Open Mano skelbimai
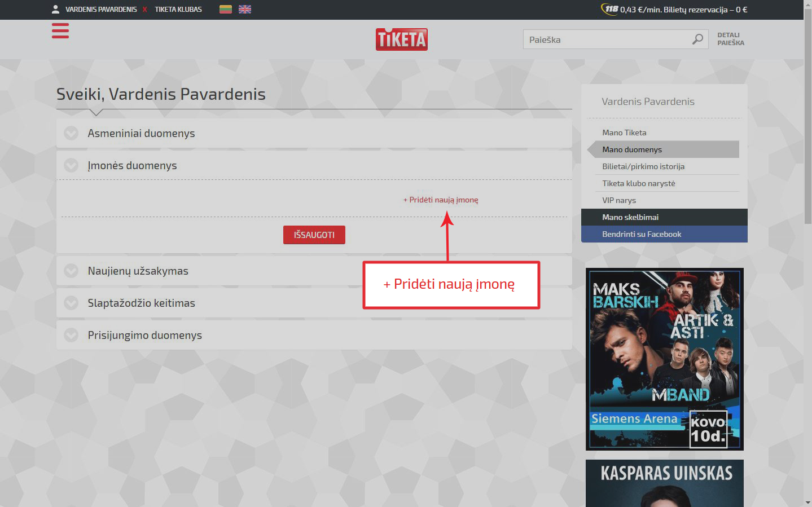Screen dimensions: 812x507 [664, 217]
